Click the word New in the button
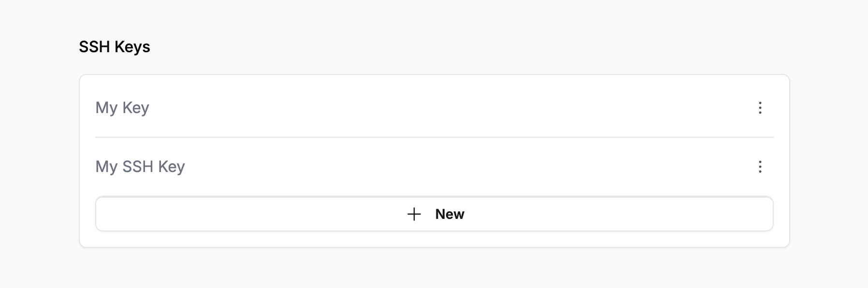Viewport: 868px width, 288px height. [x=449, y=214]
